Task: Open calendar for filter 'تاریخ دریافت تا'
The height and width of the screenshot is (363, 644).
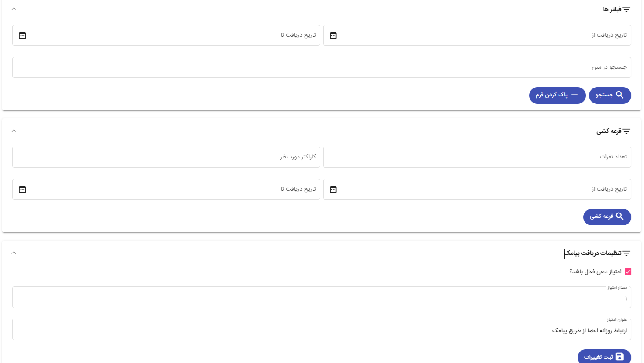Action: coord(22,35)
